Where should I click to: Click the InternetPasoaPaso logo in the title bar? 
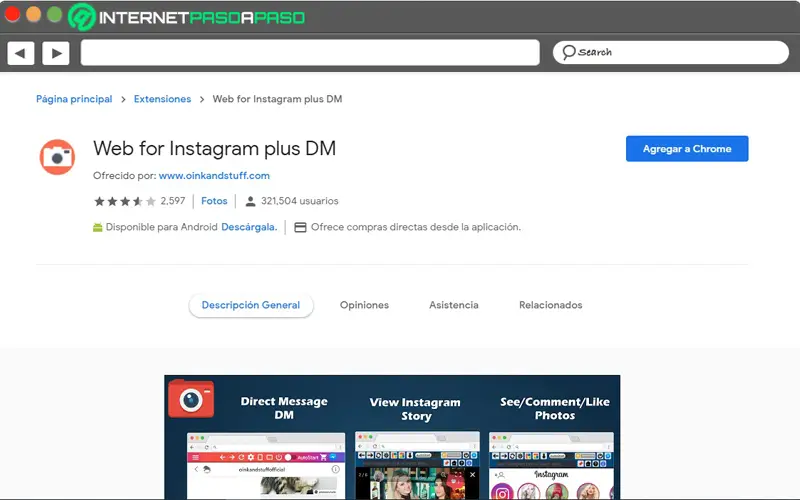(x=187, y=17)
